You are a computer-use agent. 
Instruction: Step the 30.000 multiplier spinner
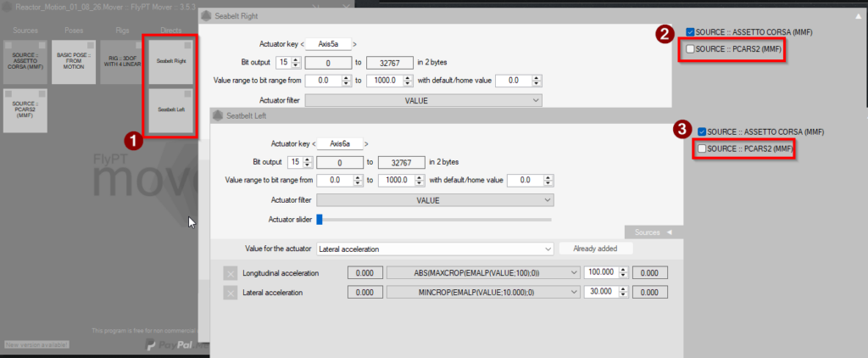click(623, 293)
